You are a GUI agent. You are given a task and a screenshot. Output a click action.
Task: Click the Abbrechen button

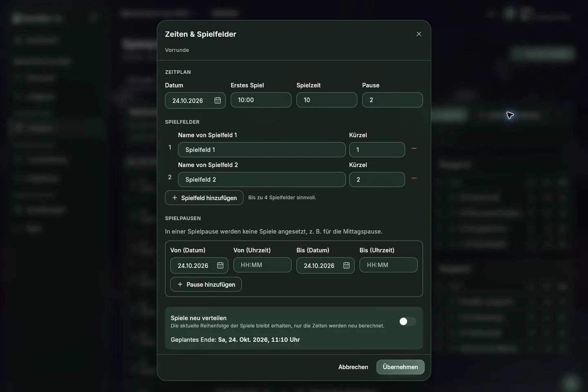point(353,367)
